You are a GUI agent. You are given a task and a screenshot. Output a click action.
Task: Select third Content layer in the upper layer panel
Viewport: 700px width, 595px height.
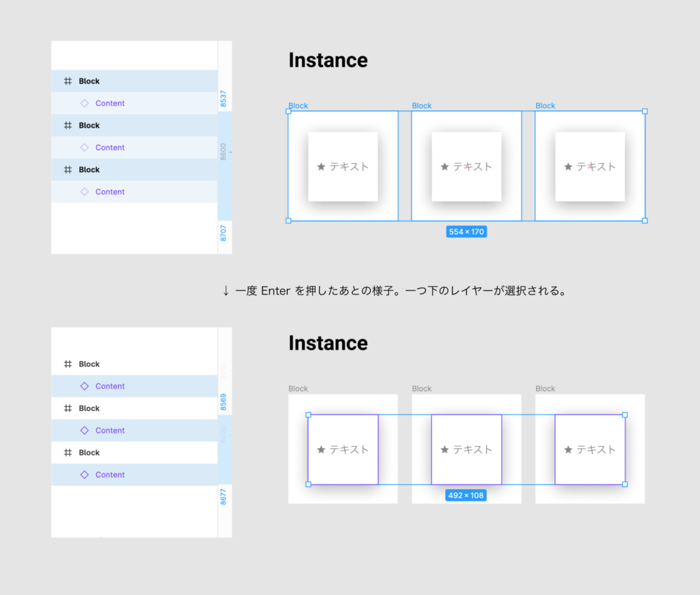coord(109,192)
